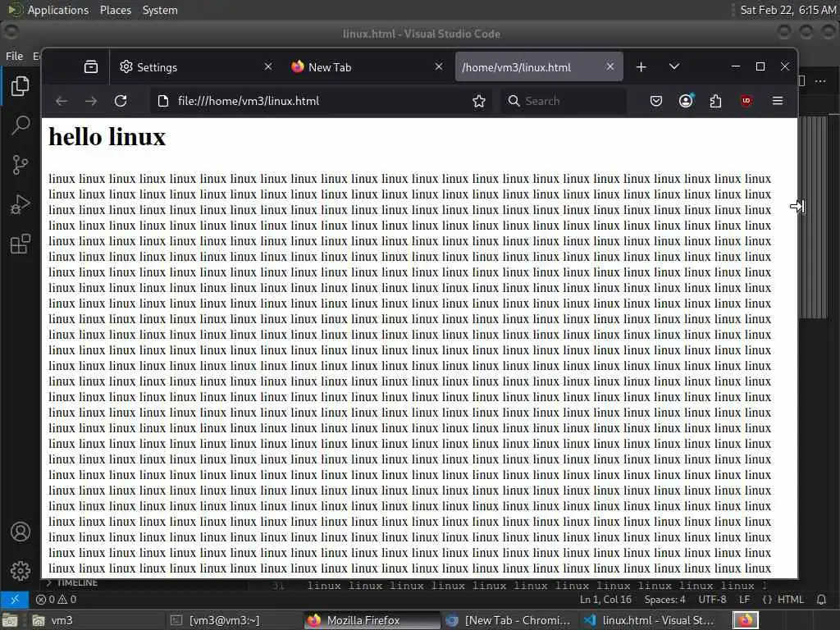Open VS Code editor more actions ellipsis
The height and width of the screenshot is (630, 840).
click(820, 81)
